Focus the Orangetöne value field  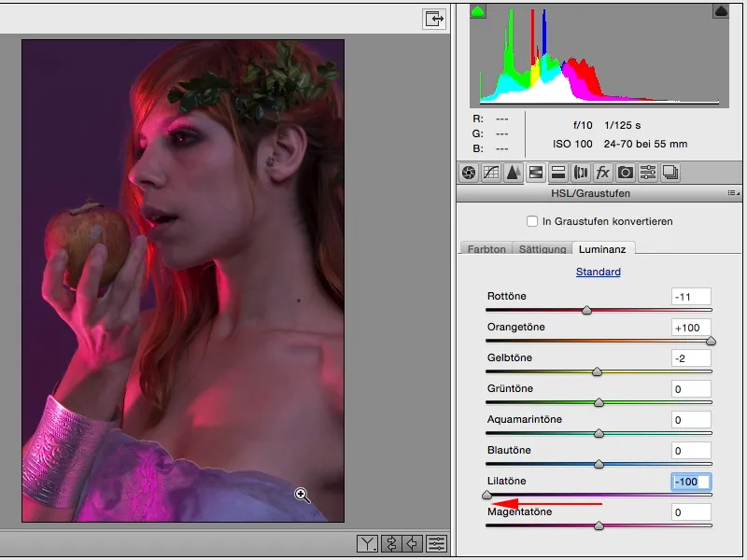coord(691,328)
